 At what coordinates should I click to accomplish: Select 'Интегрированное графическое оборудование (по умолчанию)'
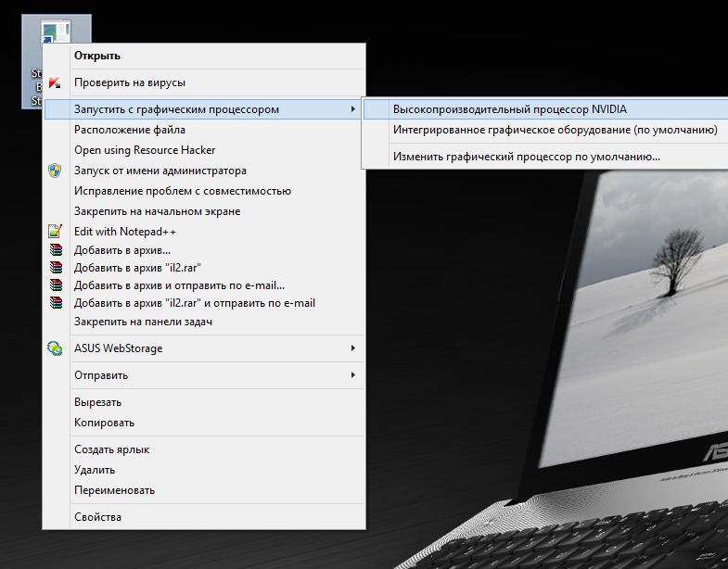pos(545,130)
